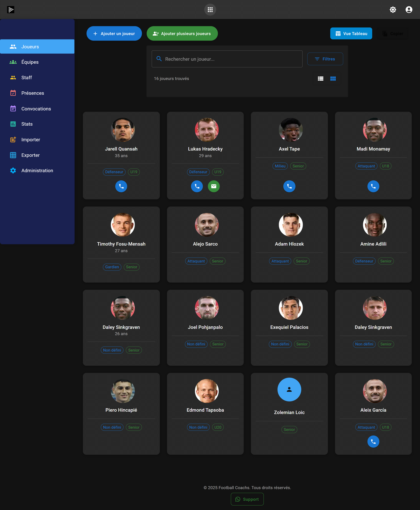Call Axel Tape via phone icon
The image size is (420, 510).
pos(289,186)
